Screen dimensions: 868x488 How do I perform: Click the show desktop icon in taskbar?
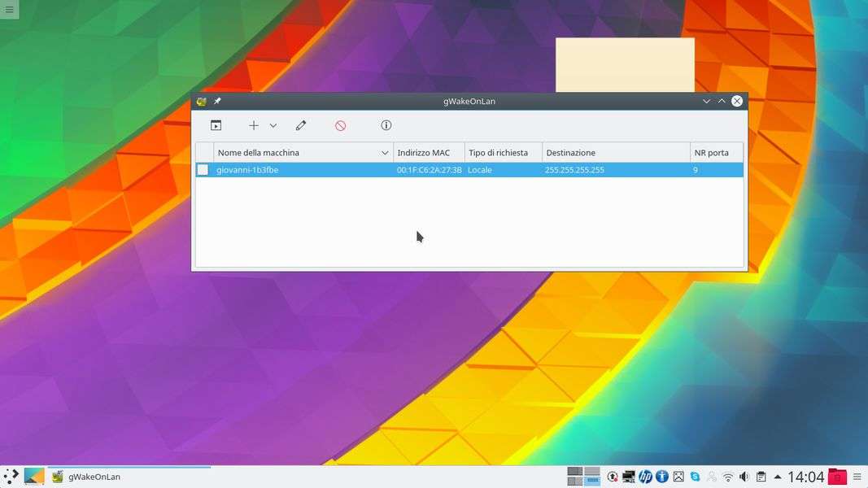[34, 477]
